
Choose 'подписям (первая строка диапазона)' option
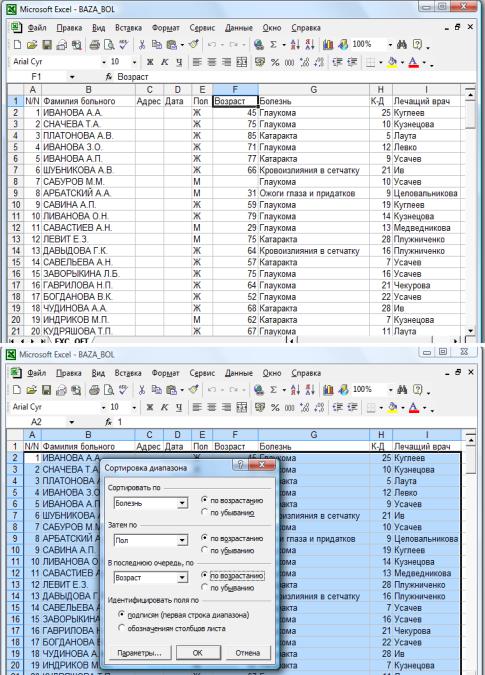122,615
